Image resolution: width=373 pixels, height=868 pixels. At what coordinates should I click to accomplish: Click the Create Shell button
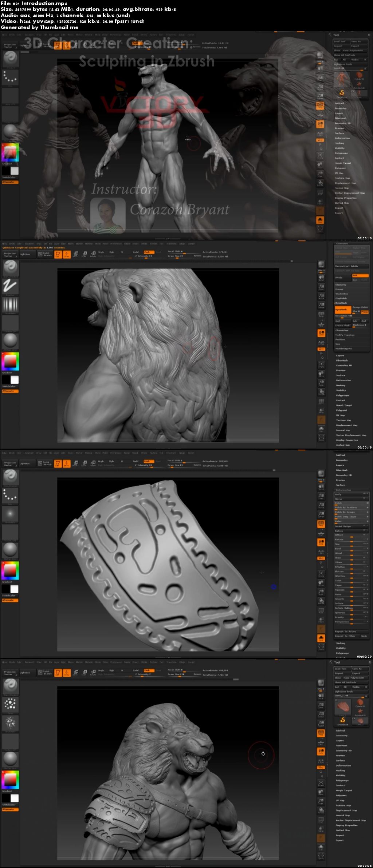tap(342, 326)
